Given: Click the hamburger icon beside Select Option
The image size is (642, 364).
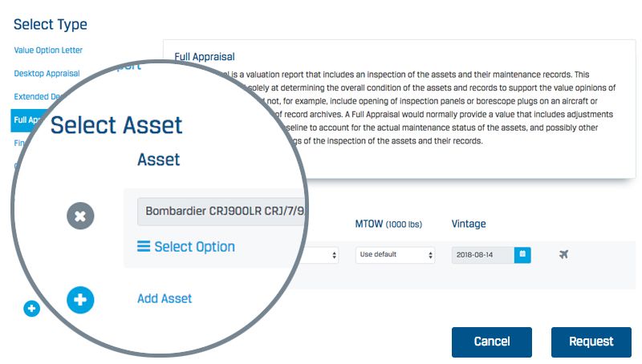Looking at the screenshot, I should 144,247.
